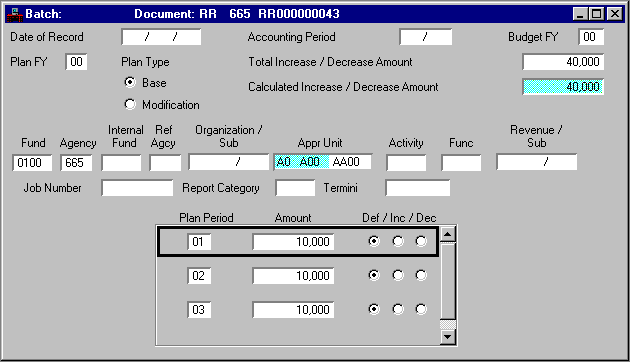Click the application icon in the title bar
This screenshot has height=362, width=630.
tap(14, 14)
